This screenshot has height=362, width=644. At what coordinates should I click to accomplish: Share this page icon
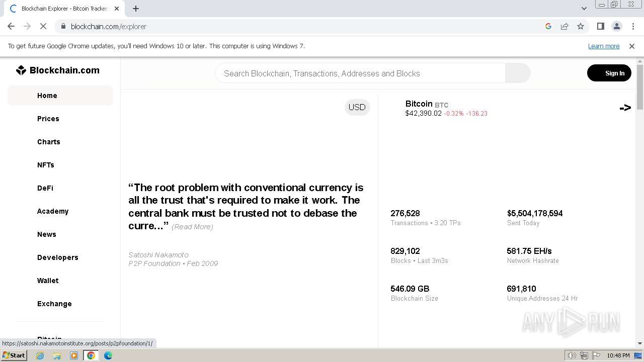[565, 26]
